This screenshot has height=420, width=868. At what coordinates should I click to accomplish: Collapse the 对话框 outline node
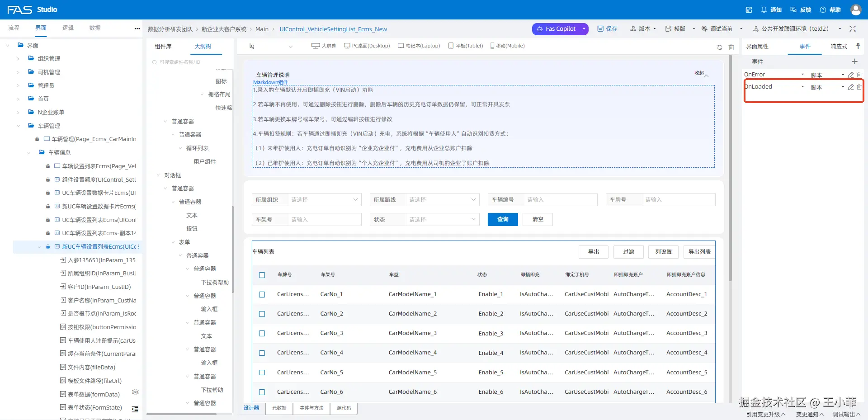coord(158,175)
